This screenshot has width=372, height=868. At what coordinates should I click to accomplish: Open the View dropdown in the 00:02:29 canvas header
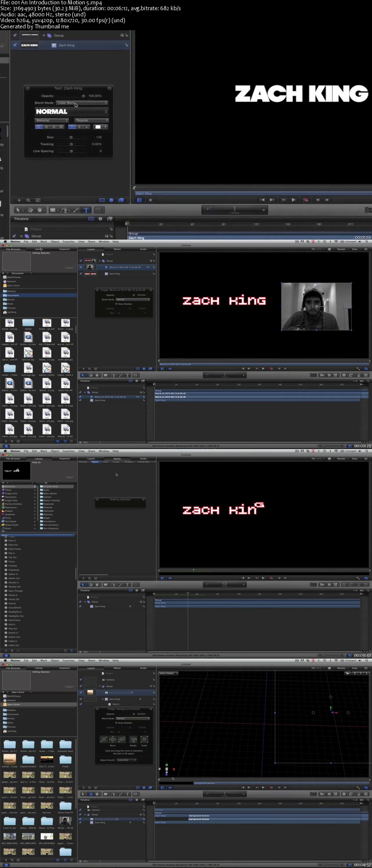tap(356, 249)
